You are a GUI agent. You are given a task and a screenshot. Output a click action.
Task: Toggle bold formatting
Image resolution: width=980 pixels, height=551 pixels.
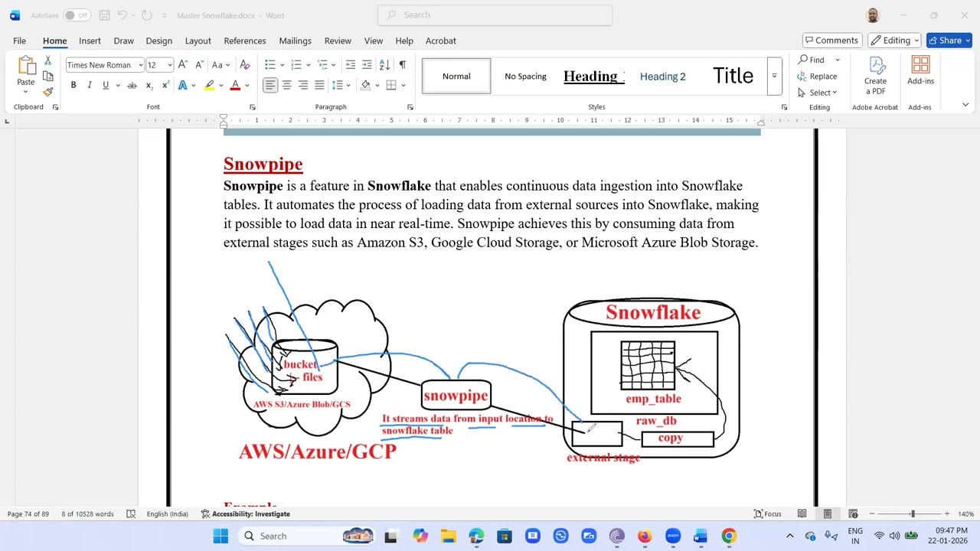(73, 85)
